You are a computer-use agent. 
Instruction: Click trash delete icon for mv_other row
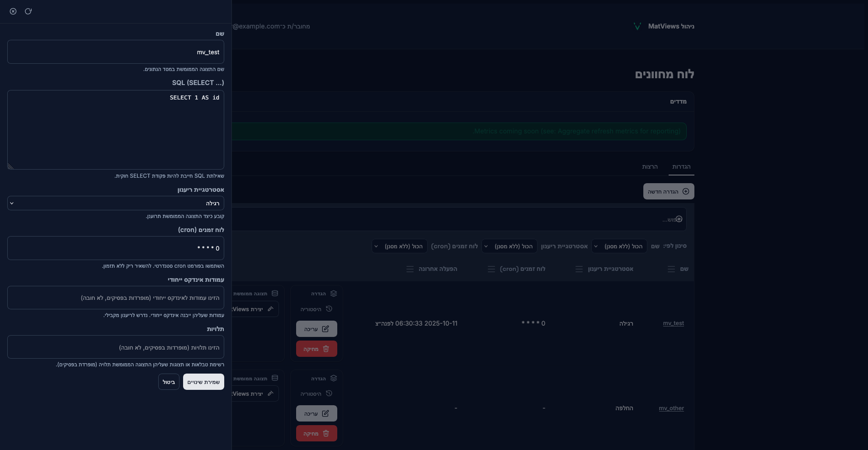click(325, 433)
